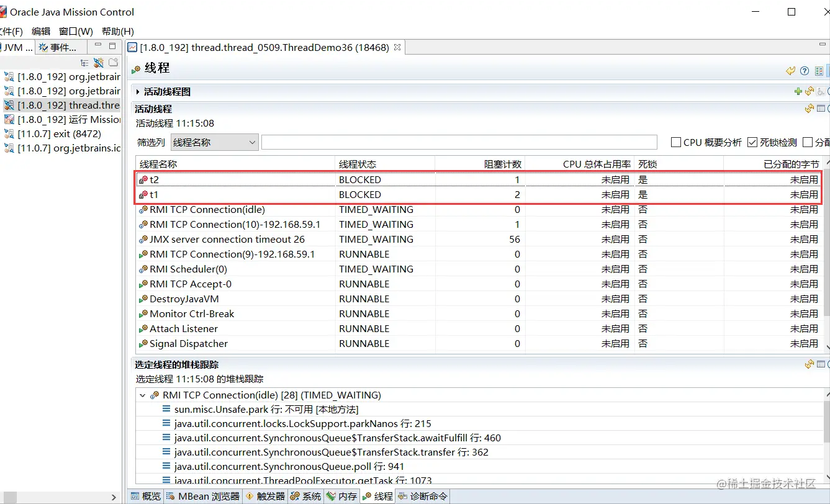Click stack frame icon for sun.misc.Unsafe.park
Screen dimensions: 830x504
click(x=166, y=409)
